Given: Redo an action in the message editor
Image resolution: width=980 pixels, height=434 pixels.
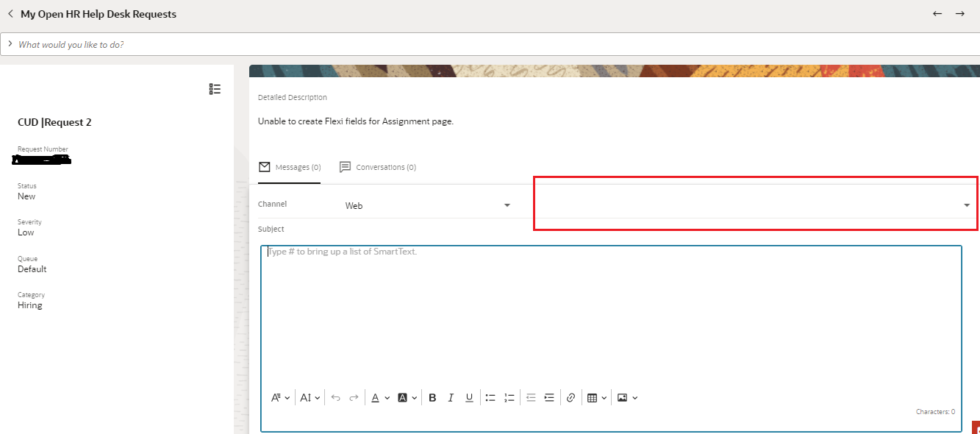Looking at the screenshot, I should coord(354,397).
